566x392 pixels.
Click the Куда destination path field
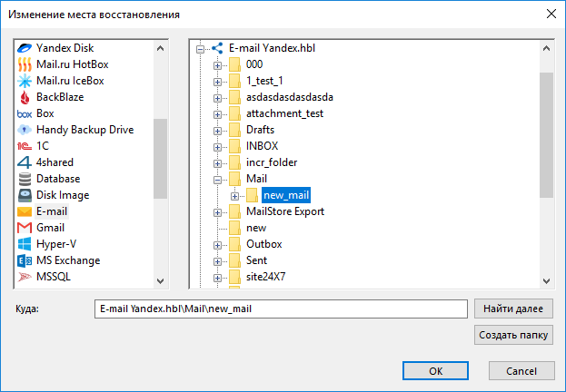coord(281,309)
